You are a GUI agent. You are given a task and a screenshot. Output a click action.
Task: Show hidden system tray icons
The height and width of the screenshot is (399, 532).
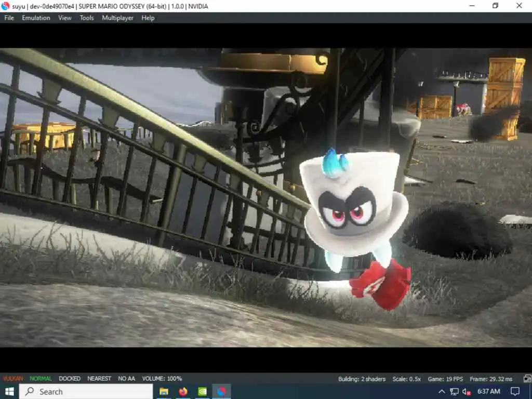coord(442,392)
